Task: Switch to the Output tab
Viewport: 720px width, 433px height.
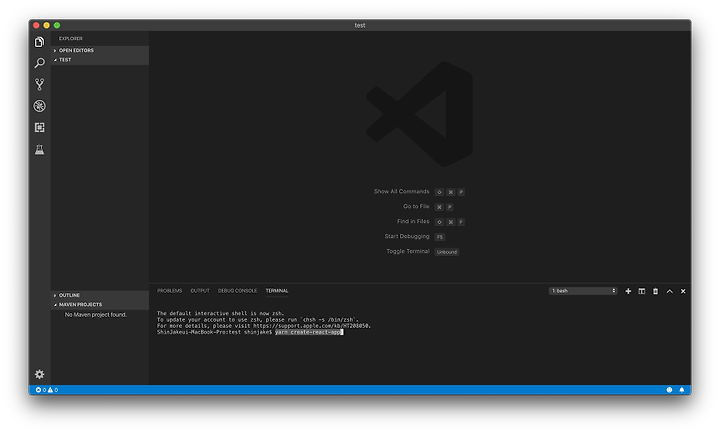Action: pyautogui.click(x=200, y=291)
